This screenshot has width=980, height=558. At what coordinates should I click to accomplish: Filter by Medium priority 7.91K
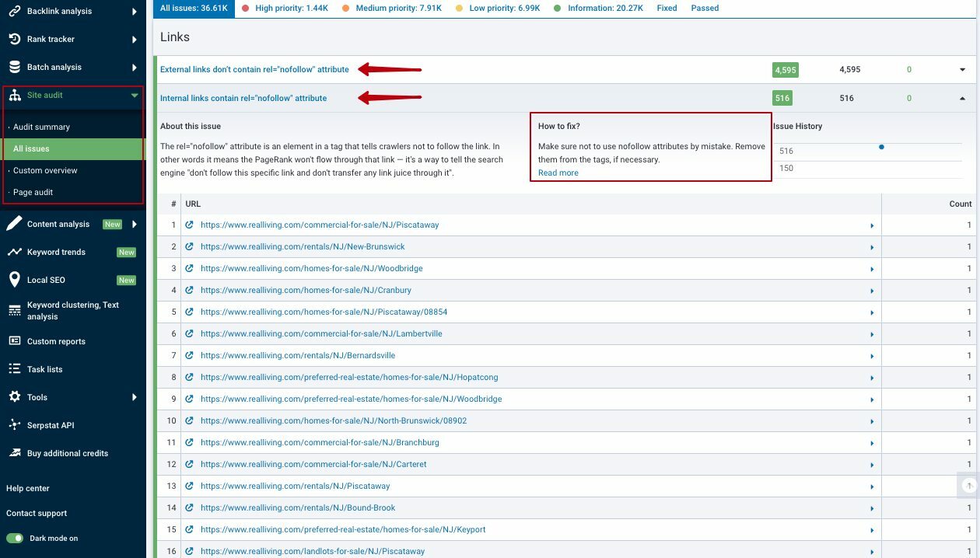(x=392, y=8)
